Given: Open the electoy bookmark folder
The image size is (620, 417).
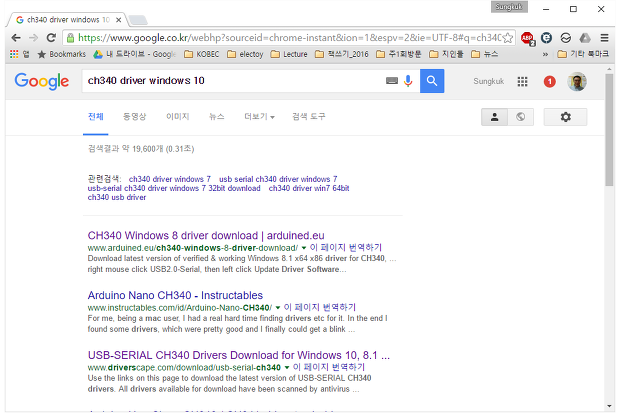Looking at the screenshot, I should pos(245,54).
